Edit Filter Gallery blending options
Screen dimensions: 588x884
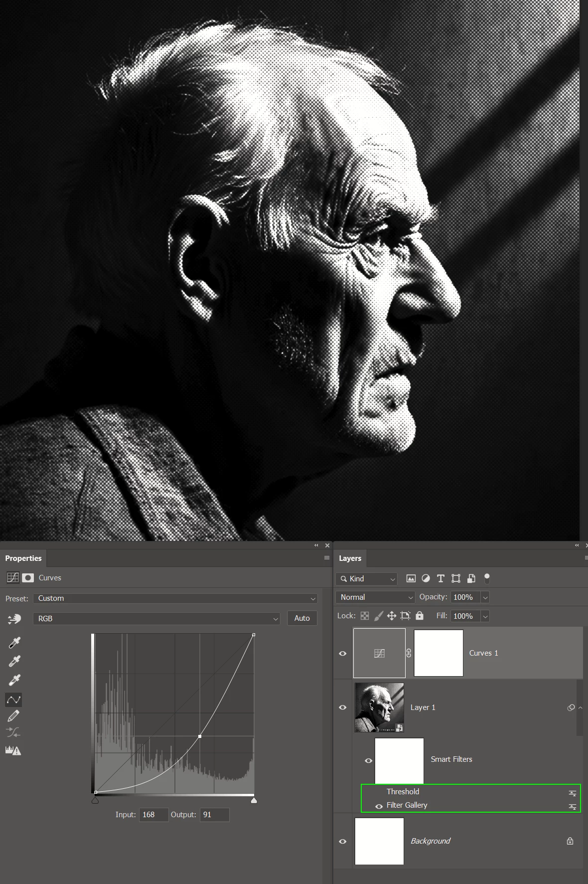(573, 806)
